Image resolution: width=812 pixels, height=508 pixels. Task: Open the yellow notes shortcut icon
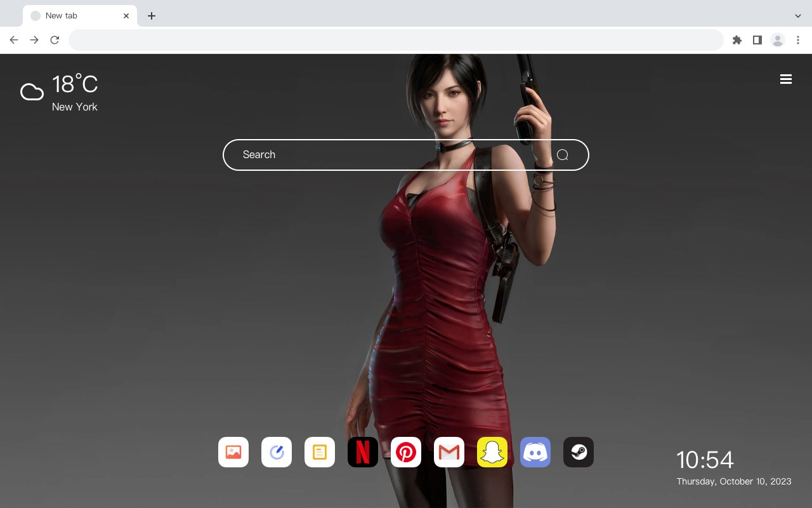click(320, 452)
